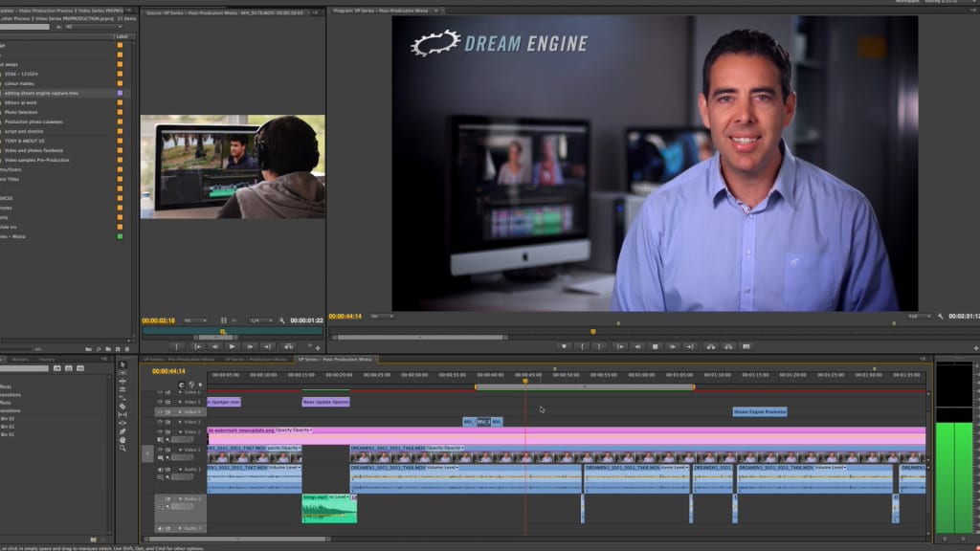The image size is (980, 551).
Task: Mute Audio 1 track speaker toggle
Action: [x=160, y=469]
